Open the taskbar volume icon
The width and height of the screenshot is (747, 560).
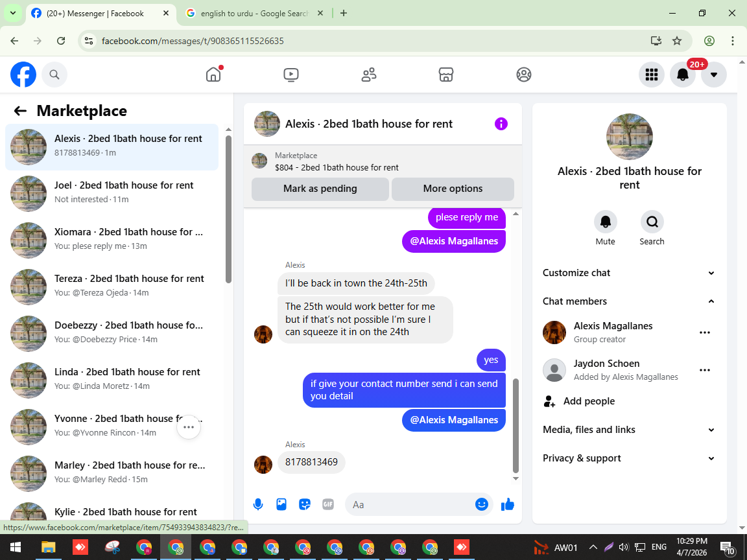(624, 547)
